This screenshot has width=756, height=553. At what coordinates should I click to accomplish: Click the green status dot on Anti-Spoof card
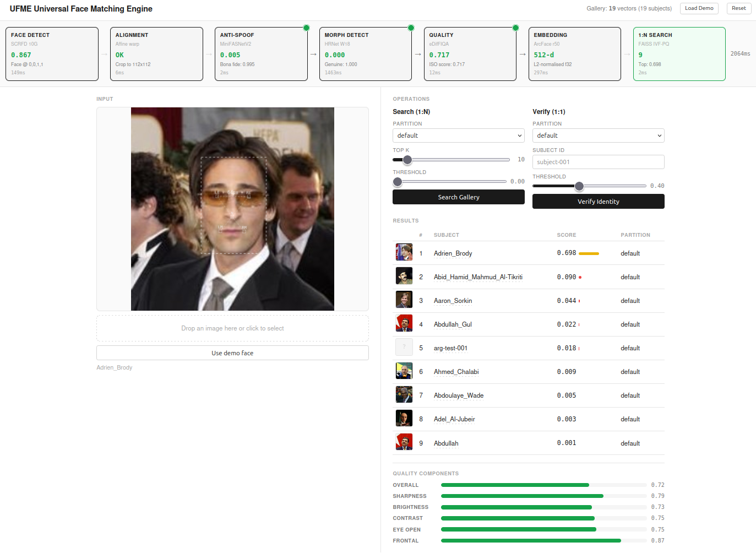pos(306,28)
